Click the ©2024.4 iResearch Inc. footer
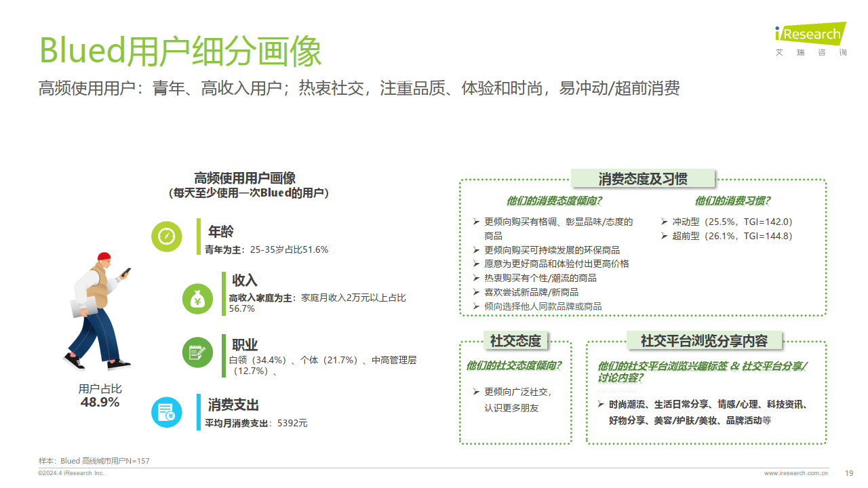 coord(71,473)
